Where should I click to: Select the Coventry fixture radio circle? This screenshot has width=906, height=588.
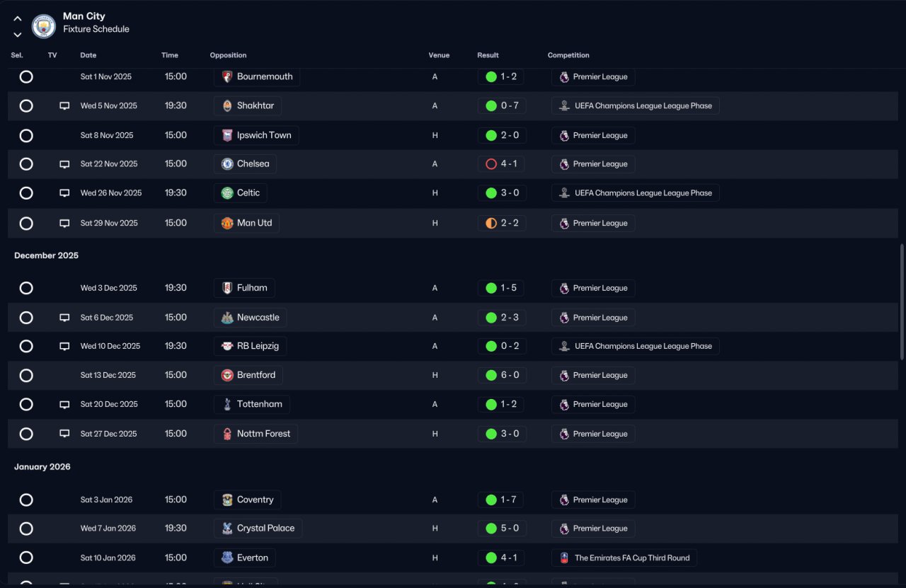[x=26, y=500]
